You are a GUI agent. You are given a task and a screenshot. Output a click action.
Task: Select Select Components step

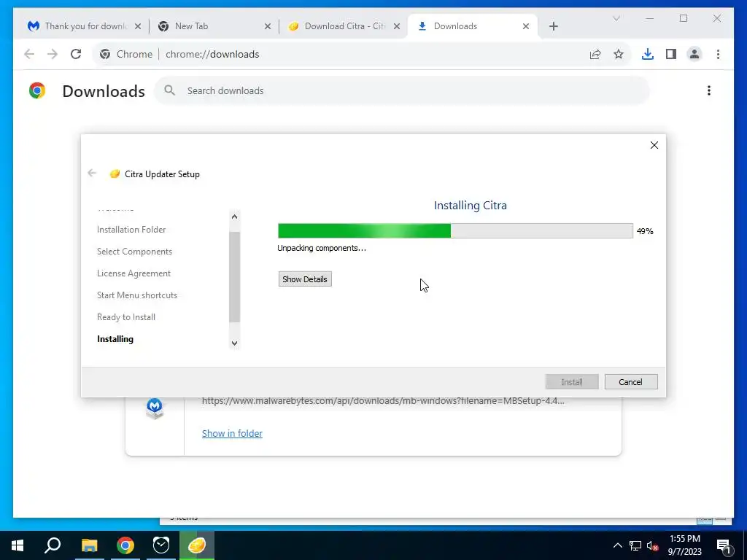pyautogui.click(x=134, y=252)
